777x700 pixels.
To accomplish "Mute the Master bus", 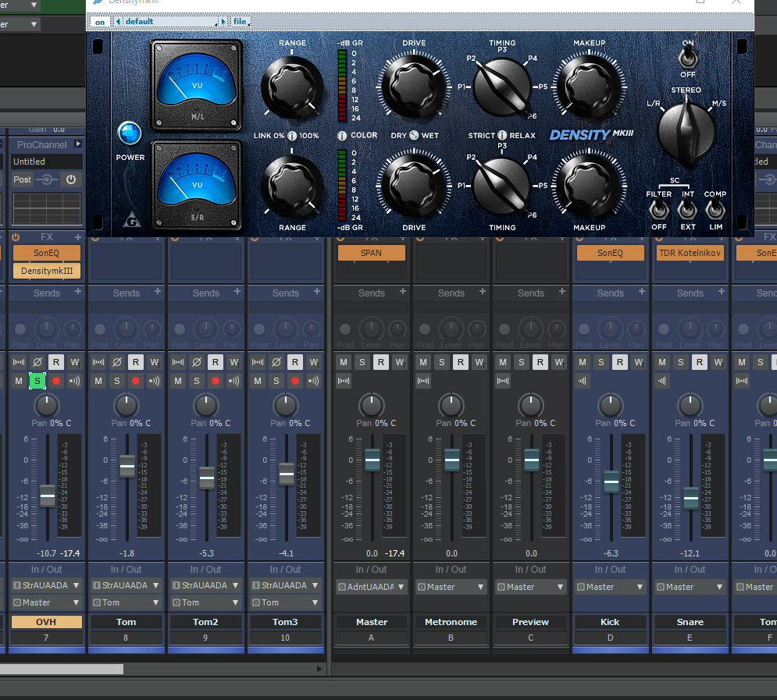I will tap(343, 362).
